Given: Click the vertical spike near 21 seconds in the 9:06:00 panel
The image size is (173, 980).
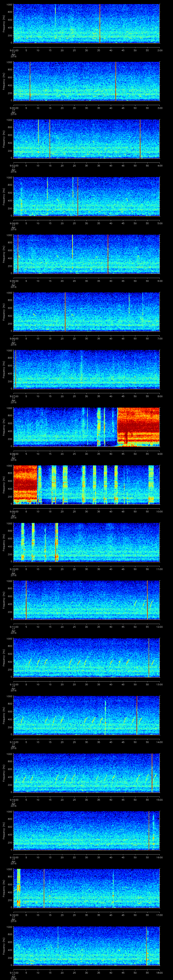Looking at the screenshot, I should coord(65,312).
